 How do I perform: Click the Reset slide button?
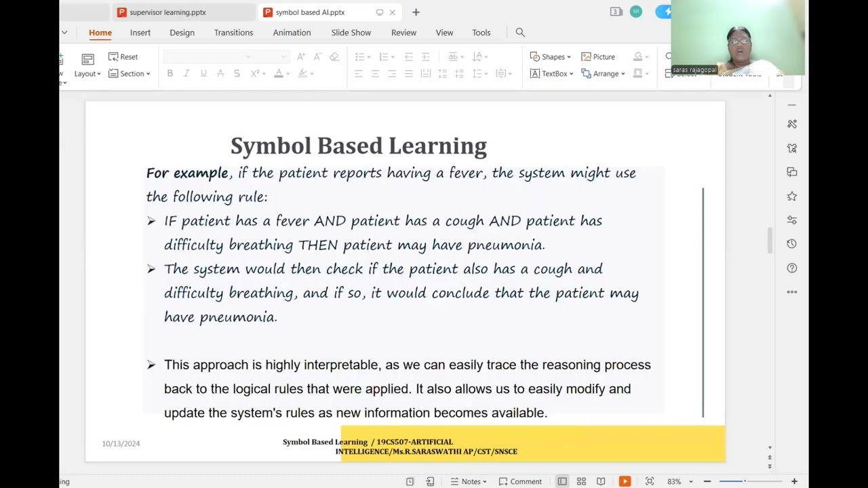tap(123, 57)
